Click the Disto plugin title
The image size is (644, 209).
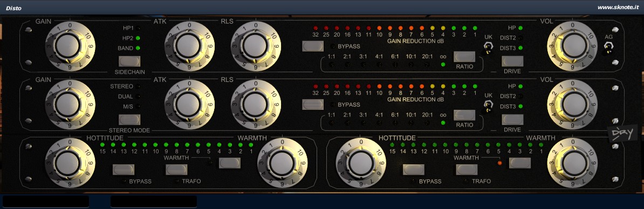[x=13, y=8]
